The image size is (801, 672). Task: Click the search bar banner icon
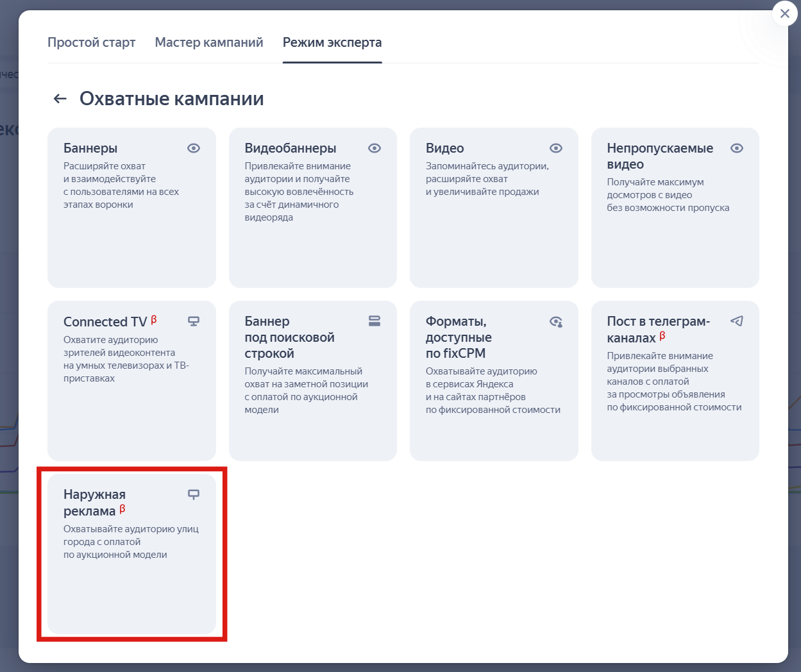point(375,321)
